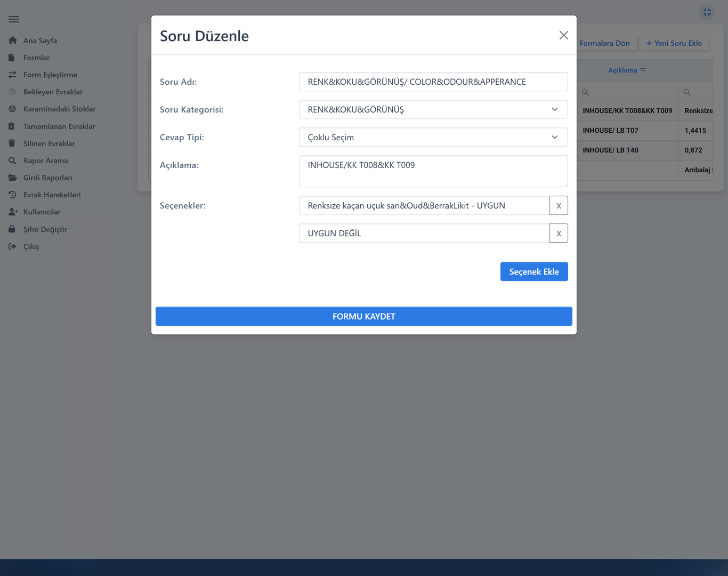Click the Soru Adı text field

[x=433, y=82]
